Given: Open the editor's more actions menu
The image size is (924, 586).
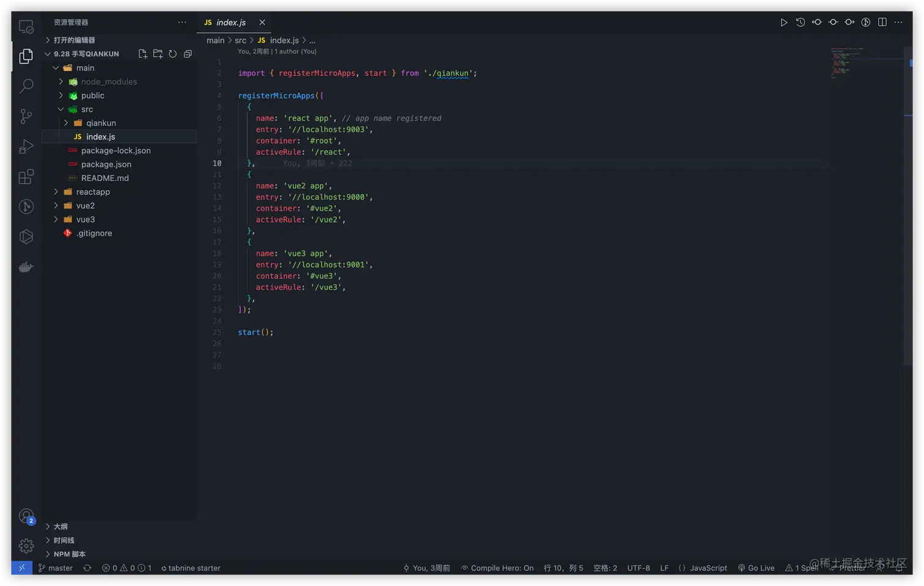Looking at the screenshot, I should coord(898,22).
